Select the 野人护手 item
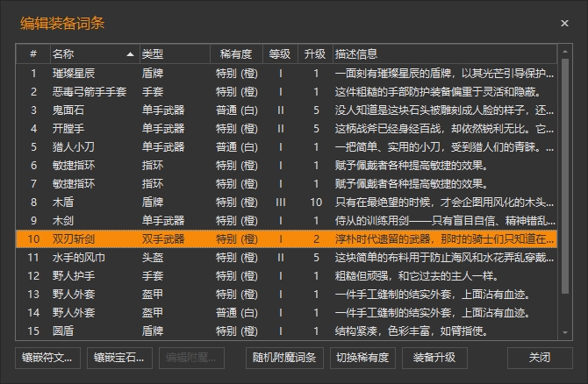This screenshot has height=384, width=588. pyautogui.click(x=74, y=276)
